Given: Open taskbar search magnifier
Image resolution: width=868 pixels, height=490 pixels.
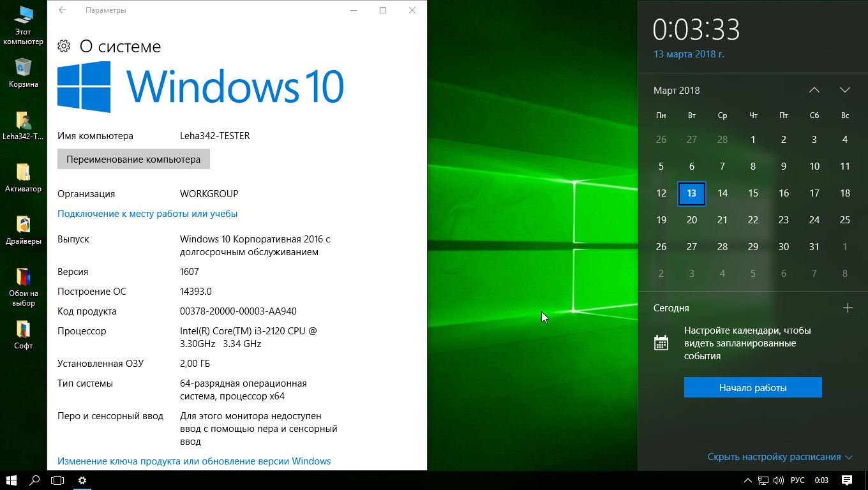Looking at the screenshot, I should pos(34,480).
